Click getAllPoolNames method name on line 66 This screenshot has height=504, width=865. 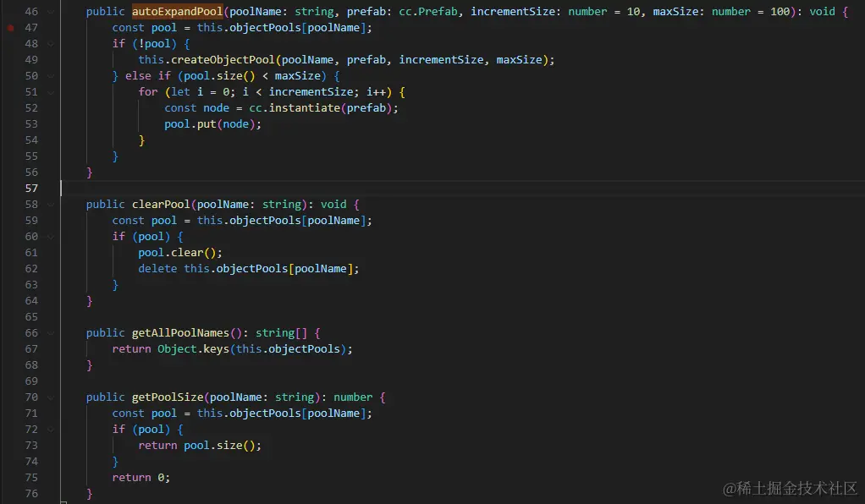click(x=180, y=333)
